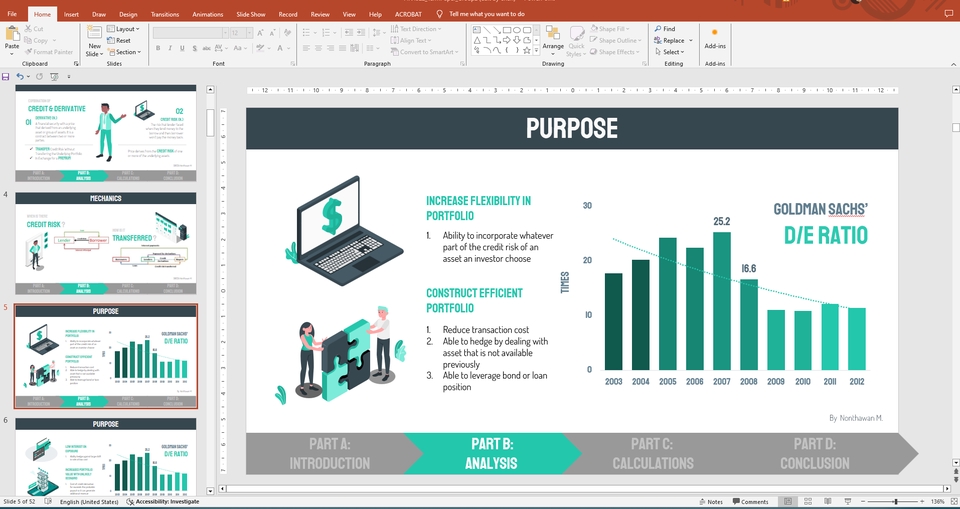Open the Transitions tab
960x509 pixels.
point(165,14)
